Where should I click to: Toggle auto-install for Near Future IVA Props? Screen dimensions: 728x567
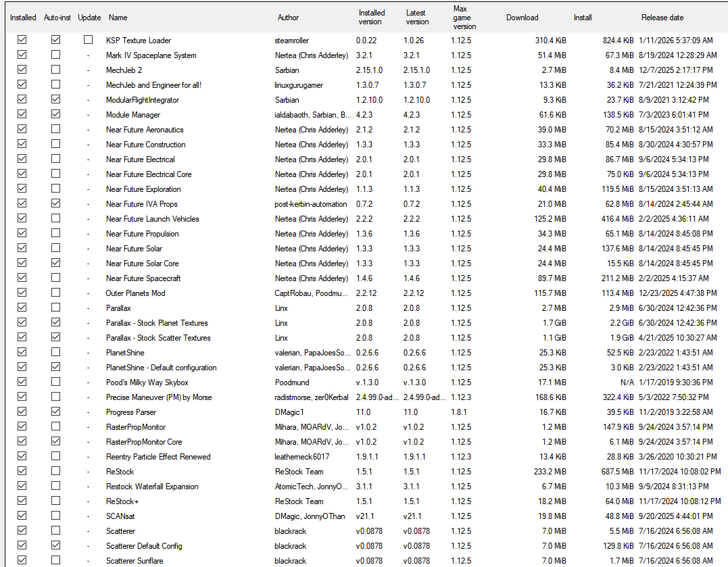pos(55,204)
